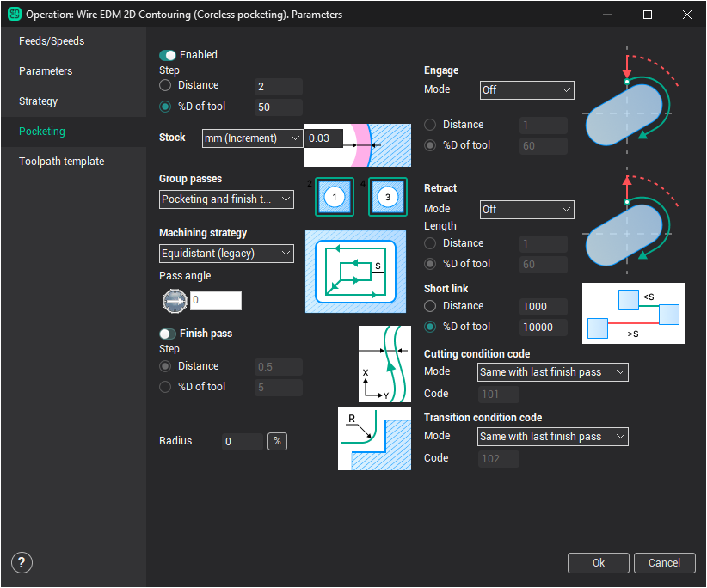This screenshot has width=707, height=588.
Task: Open the Toolpath template tab
Action: 62,162
